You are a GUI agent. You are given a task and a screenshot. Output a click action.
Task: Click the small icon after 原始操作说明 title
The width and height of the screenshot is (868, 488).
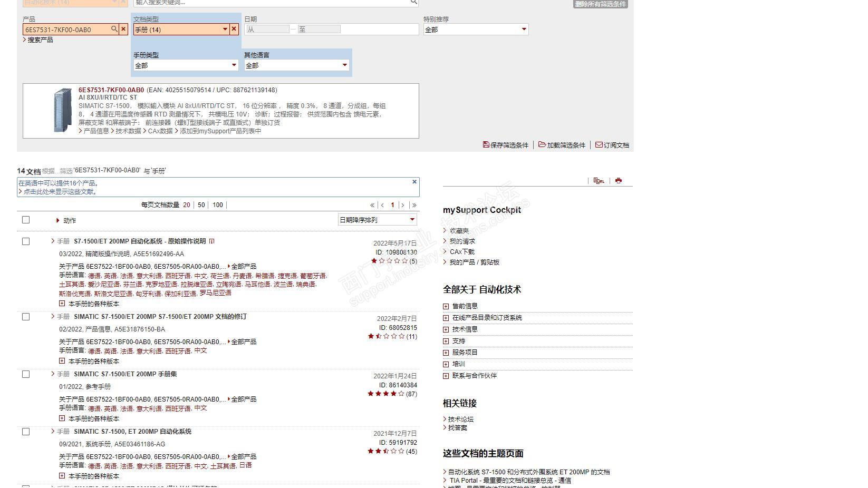[x=211, y=241]
